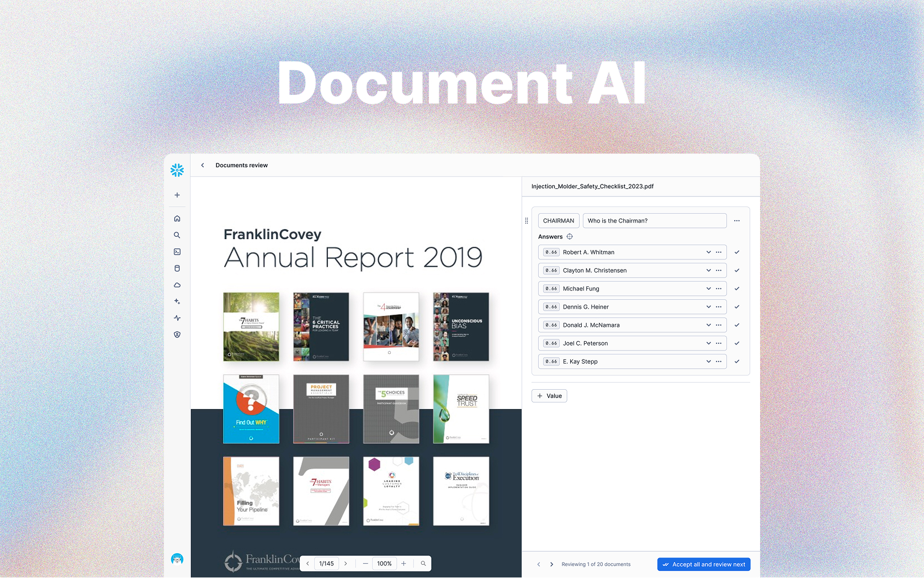Expand the Michael Fung answer dropdown
Screen dimensions: 924x578
[x=709, y=289]
